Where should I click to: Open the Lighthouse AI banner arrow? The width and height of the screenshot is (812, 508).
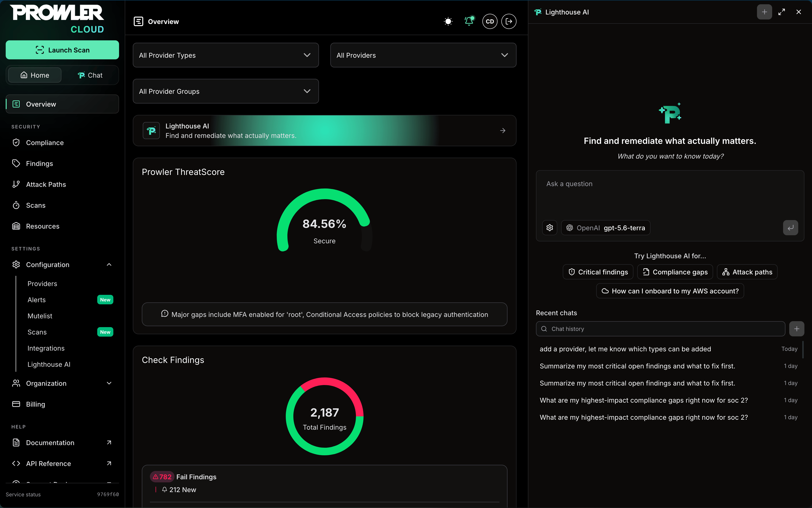(503, 131)
